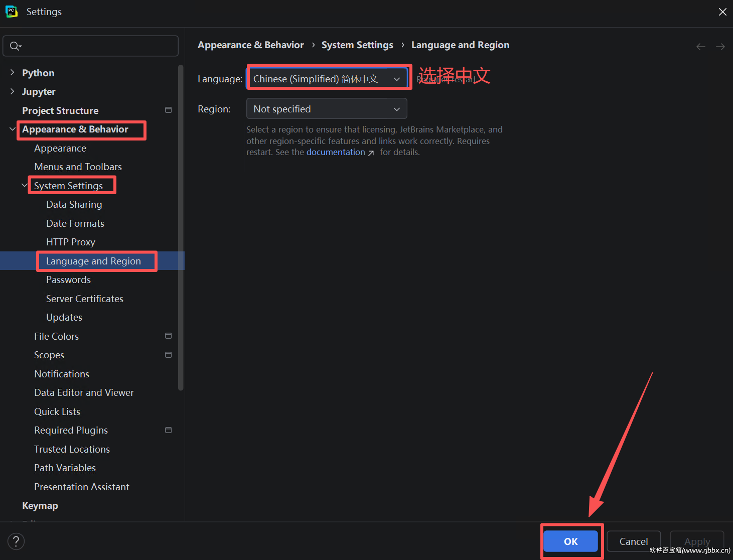The height and width of the screenshot is (560, 733).
Task: Open Data Editor and Viewer settings
Action: pyautogui.click(x=84, y=392)
